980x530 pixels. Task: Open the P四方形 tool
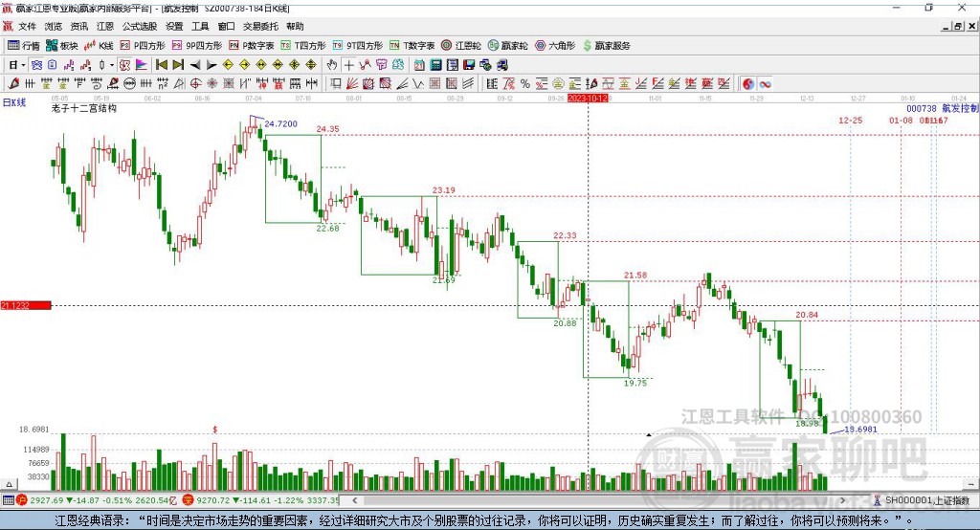point(143,46)
